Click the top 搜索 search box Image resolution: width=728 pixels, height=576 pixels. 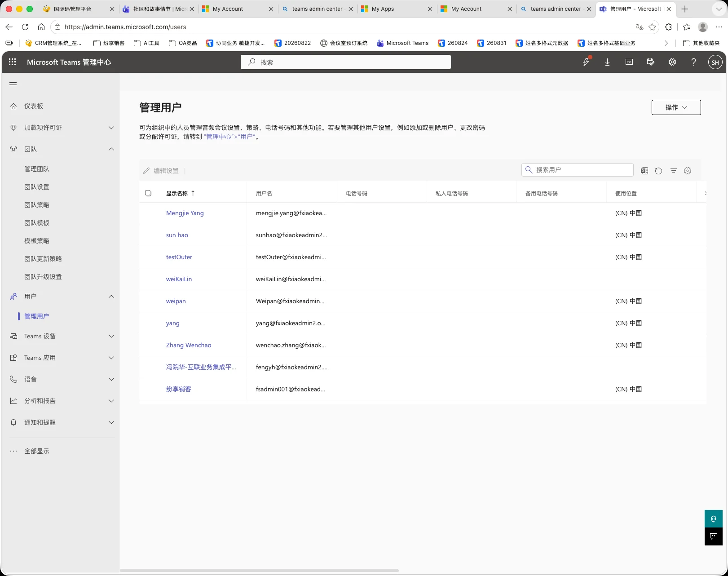346,62
